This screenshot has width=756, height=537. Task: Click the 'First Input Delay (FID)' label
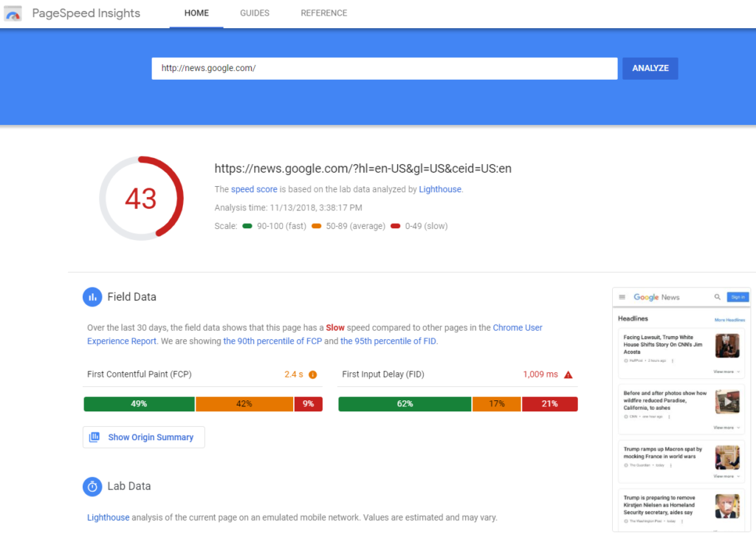pos(383,374)
